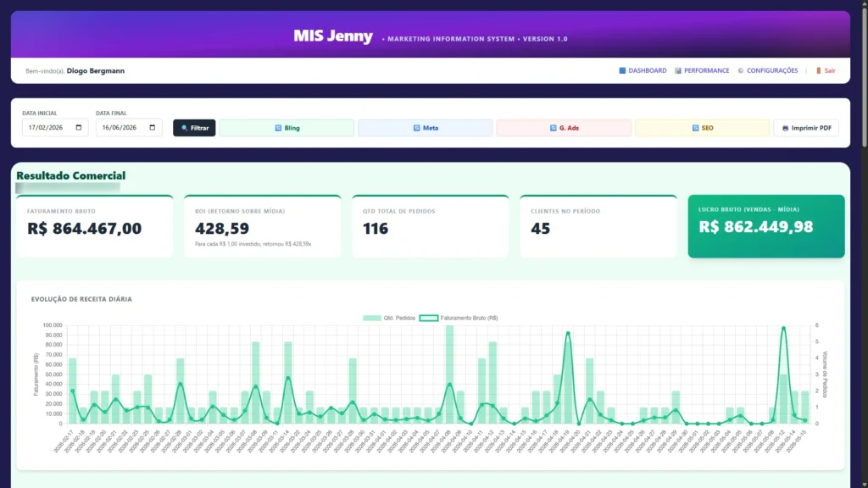868x488 pixels.
Task: Click the page vertical scrollbar thumb
Action: coord(864,77)
